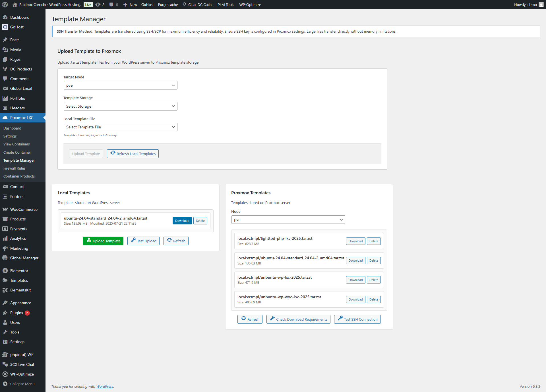Click the WooCommerce sidebar icon
546x392 pixels.
5,209
